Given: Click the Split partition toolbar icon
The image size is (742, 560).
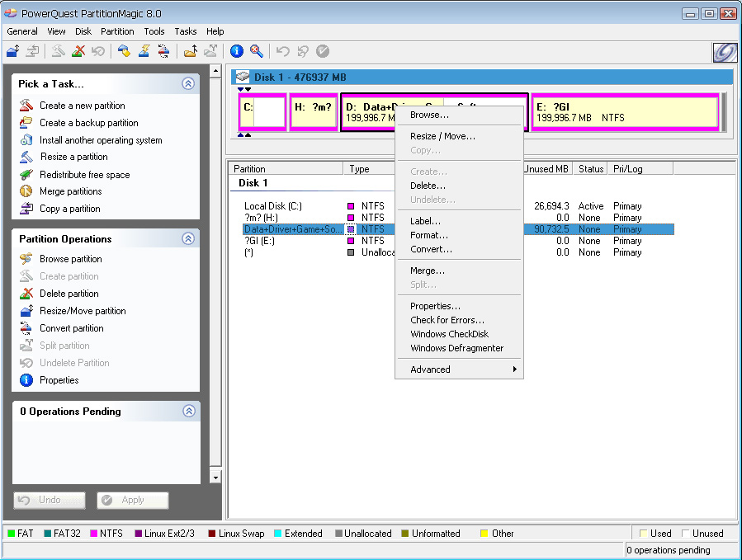Looking at the screenshot, I should pyautogui.click(x=210, y=50).
